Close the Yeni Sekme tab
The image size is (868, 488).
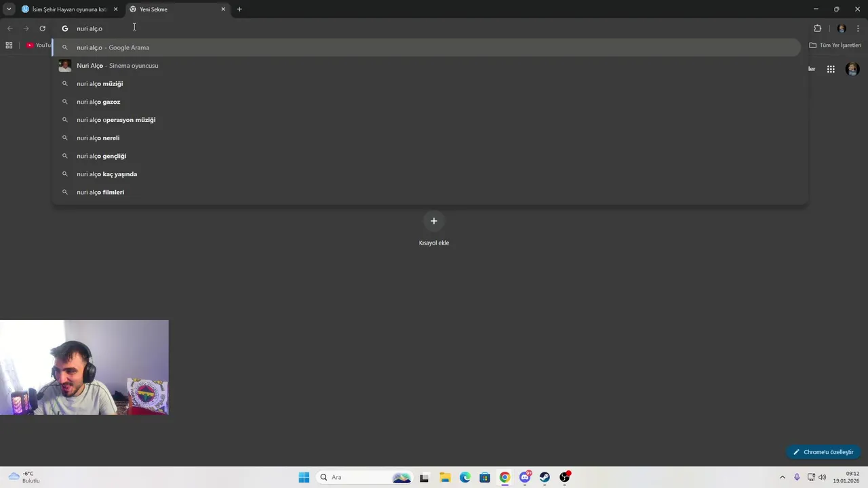click(x=223, y=9)
